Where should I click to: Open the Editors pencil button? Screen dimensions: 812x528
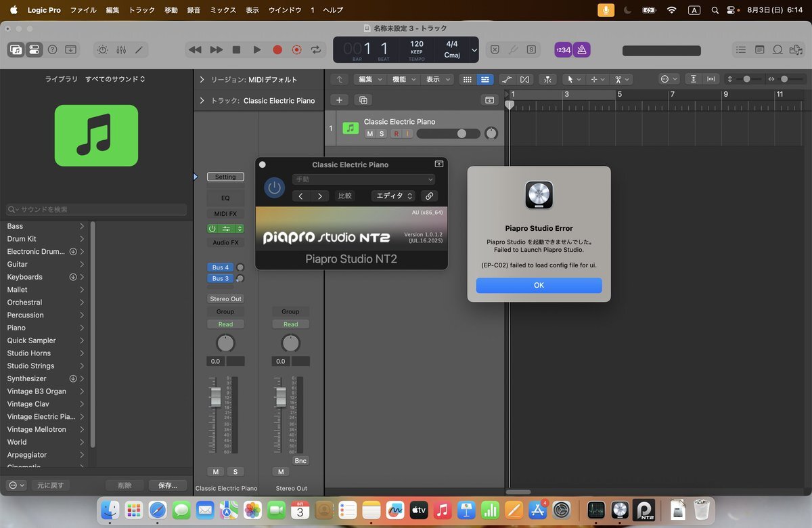coord(139,50)
